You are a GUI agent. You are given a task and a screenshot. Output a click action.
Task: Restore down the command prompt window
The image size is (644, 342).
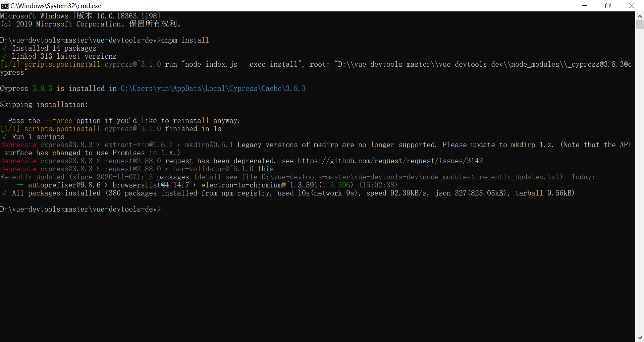point(608,6)
